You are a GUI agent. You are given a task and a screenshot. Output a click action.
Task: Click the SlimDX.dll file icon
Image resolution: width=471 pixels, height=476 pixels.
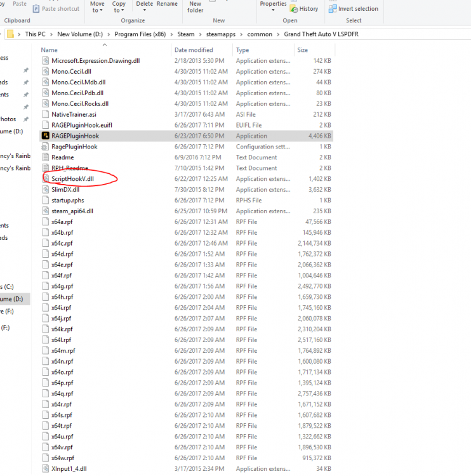point(46,189)
